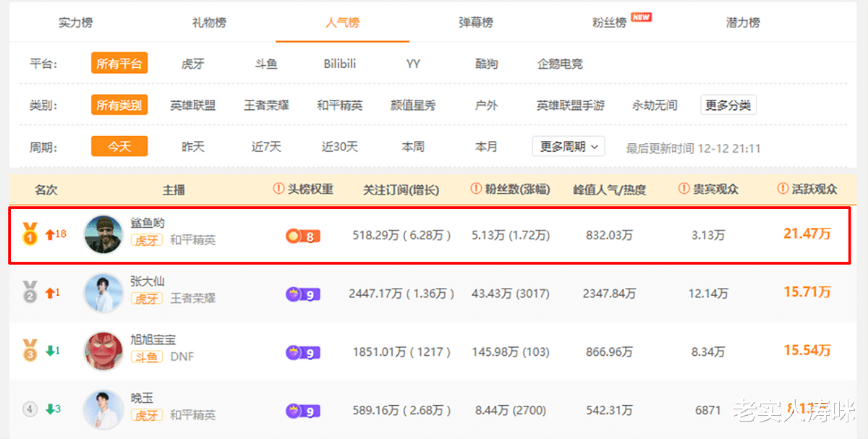Open the 更多分类 category list
This screenshot has height=439, width=868.
pos(728,106)
